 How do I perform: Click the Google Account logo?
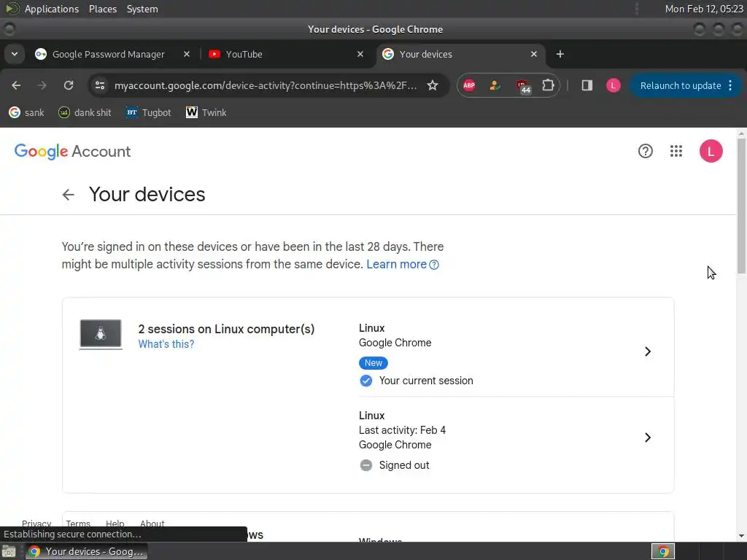[x=72, y=152]
